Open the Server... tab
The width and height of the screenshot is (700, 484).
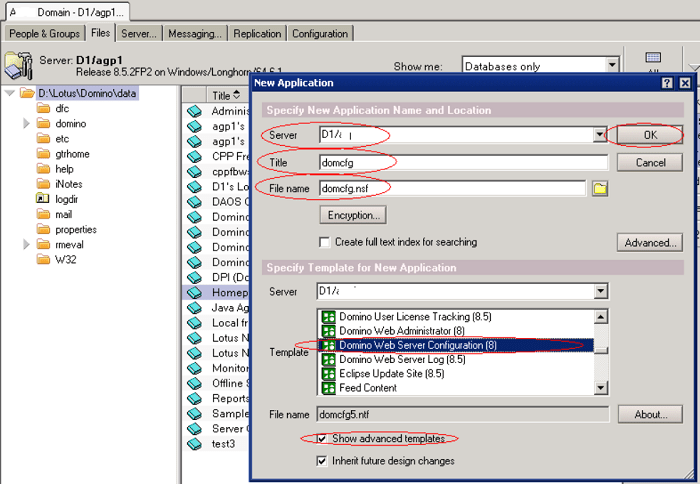139,33
